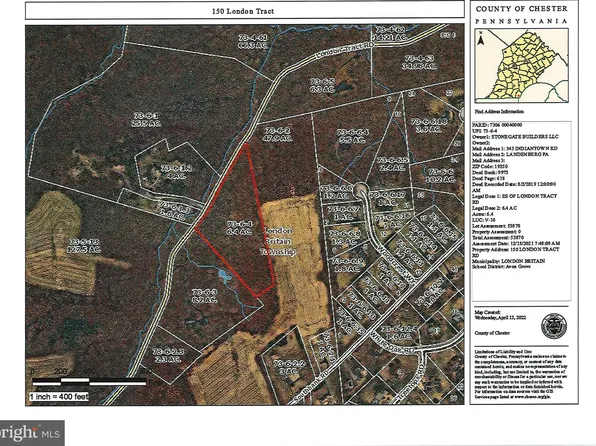This screenshot has width=596, height=446.
Task: Select parcel label 73-6-2 47.9 AC
Action: point(278,134)
